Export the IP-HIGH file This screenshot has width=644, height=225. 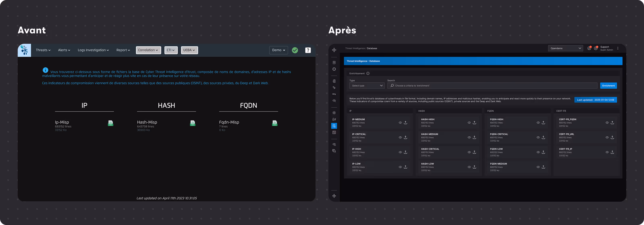pyautogui.click(x=406, y=152)
